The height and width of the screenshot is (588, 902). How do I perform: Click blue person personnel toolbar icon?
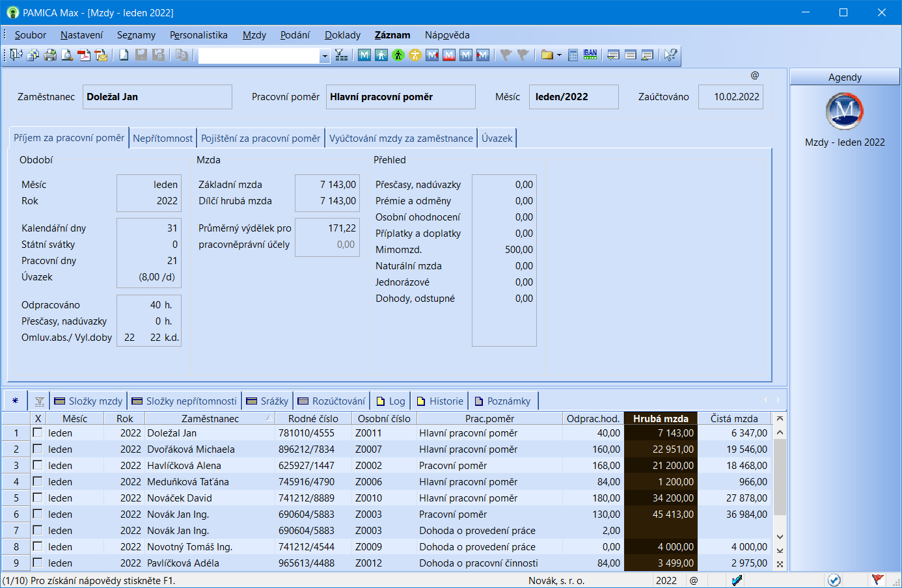point(381,55)
